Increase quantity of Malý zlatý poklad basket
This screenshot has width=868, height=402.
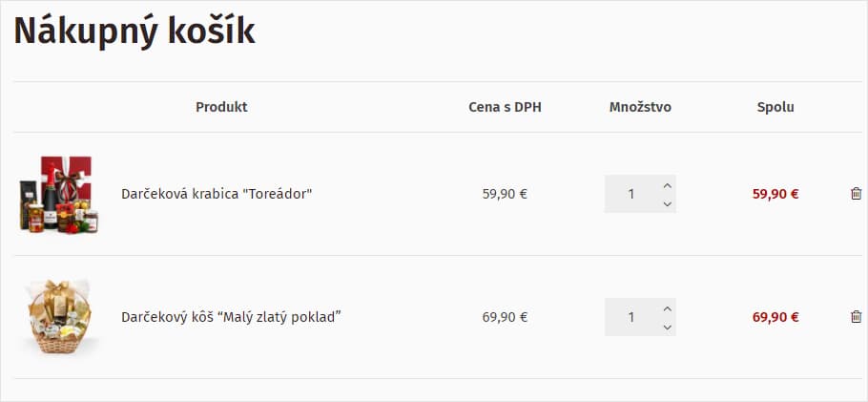(x=667, y=308)
